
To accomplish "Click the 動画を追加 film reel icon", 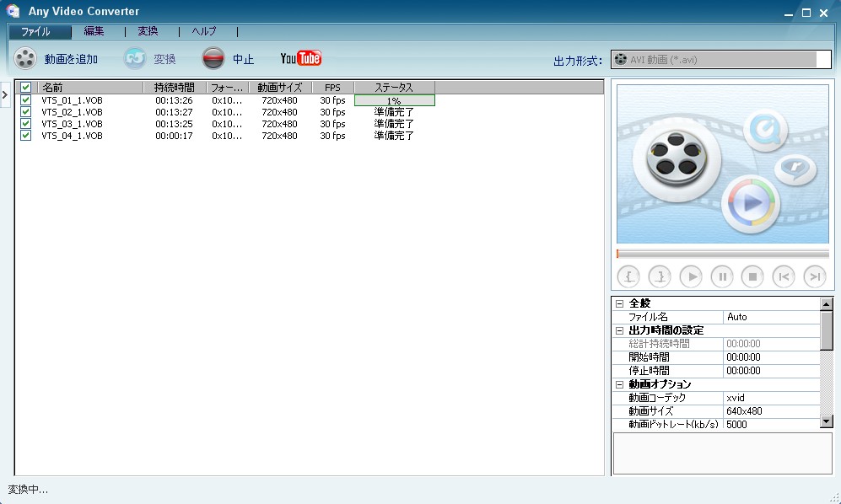I will pos(25,58).
